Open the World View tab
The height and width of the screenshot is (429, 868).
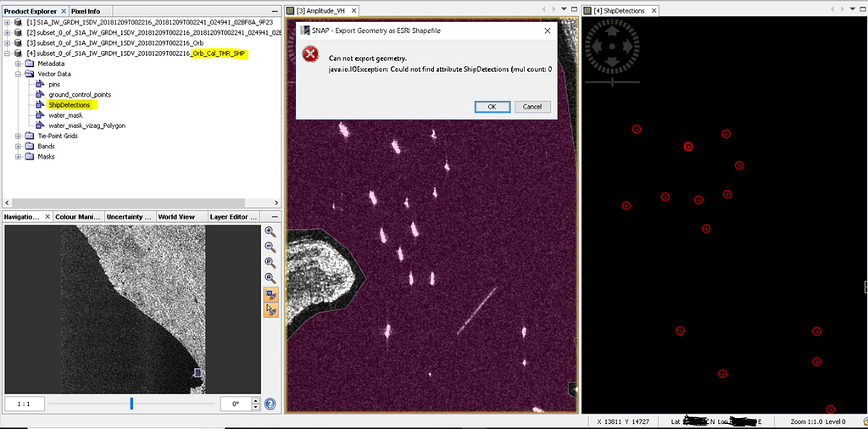175,216
